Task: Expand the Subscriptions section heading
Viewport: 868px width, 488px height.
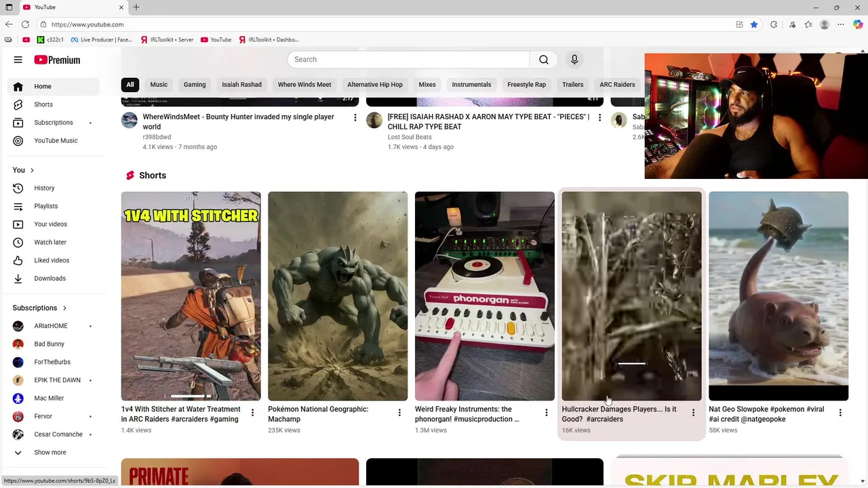Action: (40, 308)
